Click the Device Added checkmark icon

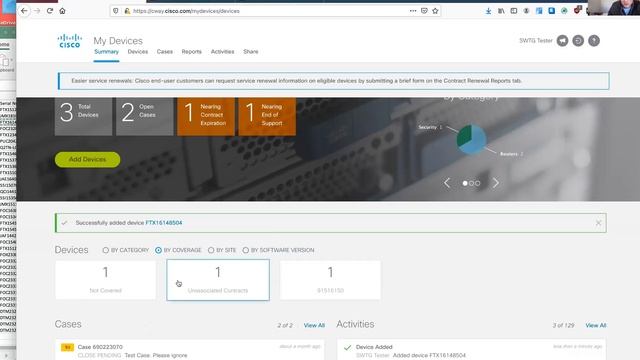347,348
